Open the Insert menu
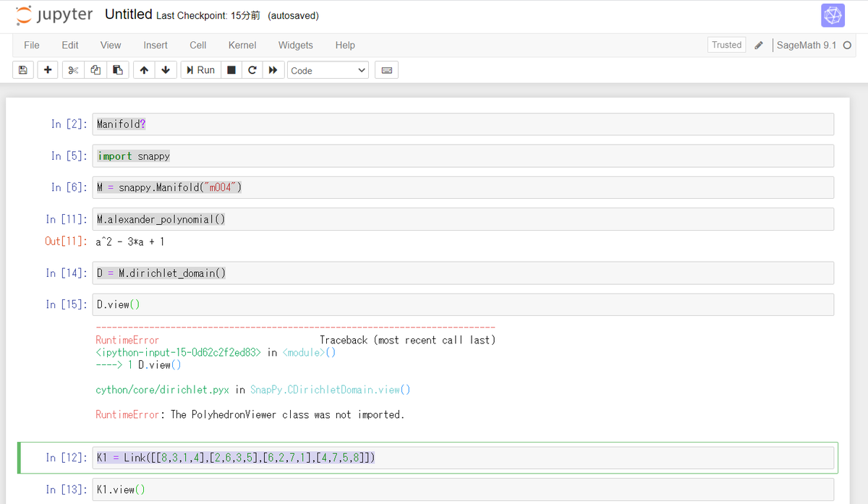The image size is (868, 504). 156,45
